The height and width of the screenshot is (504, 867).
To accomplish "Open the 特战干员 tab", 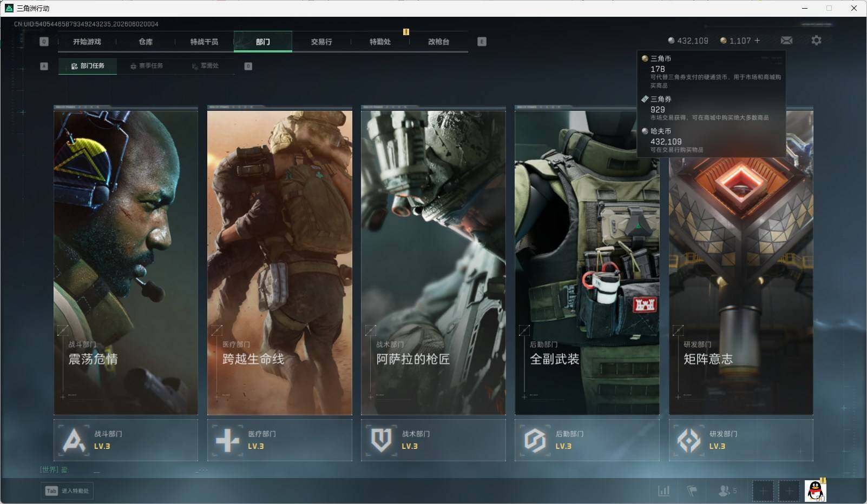I will pyautogui.click(x=204, y=42).
